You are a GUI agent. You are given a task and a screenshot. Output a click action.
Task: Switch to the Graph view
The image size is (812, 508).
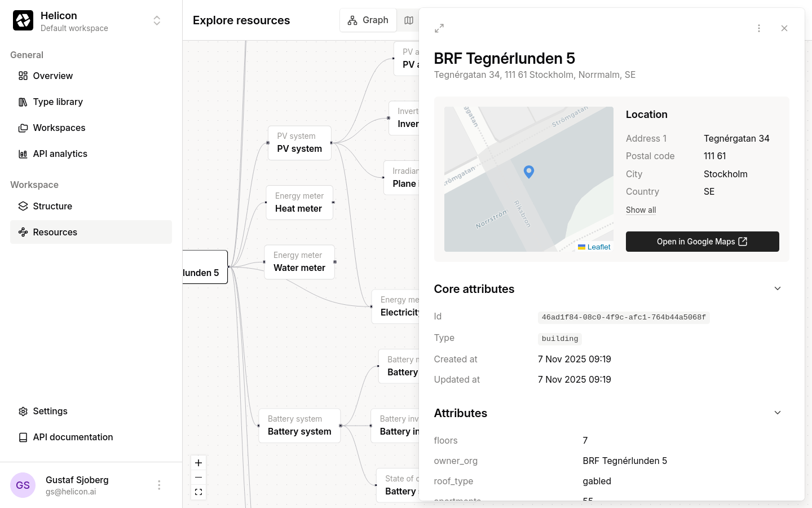pos(368,20)
